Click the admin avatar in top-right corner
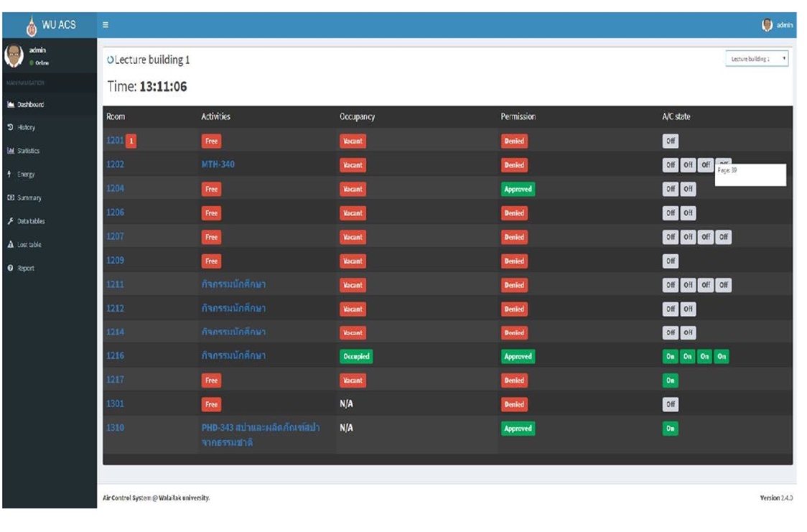The width and height of the screenshot is (807, 532). [767, 25]
